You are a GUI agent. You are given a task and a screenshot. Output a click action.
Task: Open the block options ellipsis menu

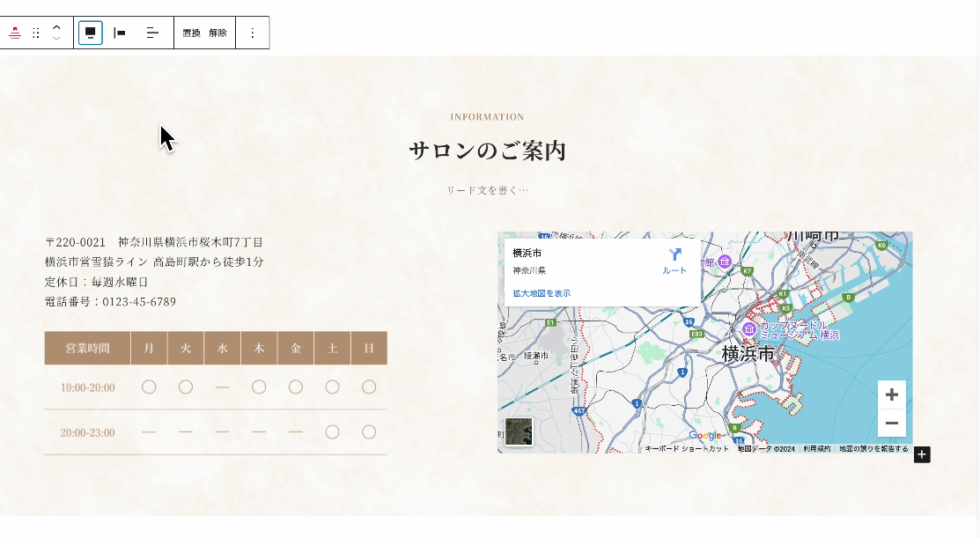253,33
